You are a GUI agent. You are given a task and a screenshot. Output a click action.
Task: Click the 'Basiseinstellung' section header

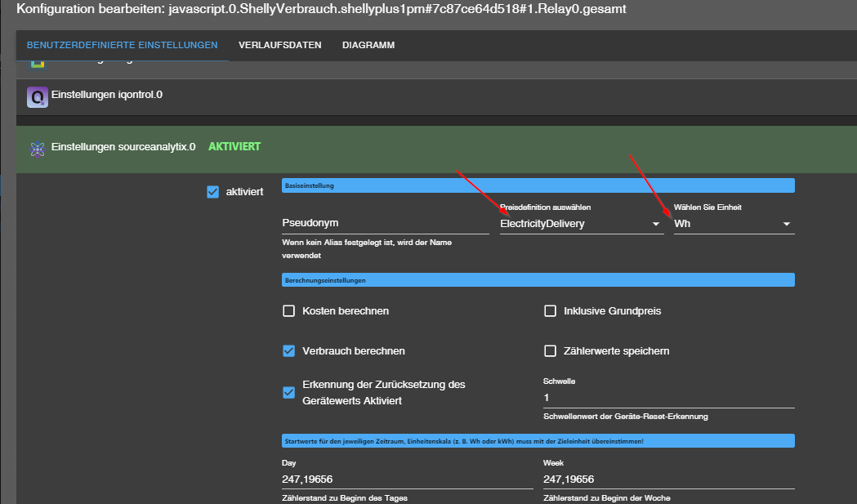[538, 186]
